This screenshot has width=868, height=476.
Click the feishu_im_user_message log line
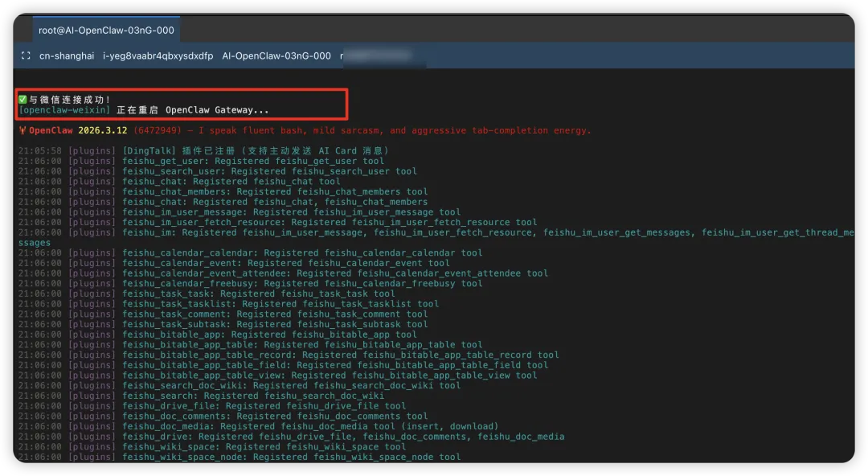(x=240, y=212)
